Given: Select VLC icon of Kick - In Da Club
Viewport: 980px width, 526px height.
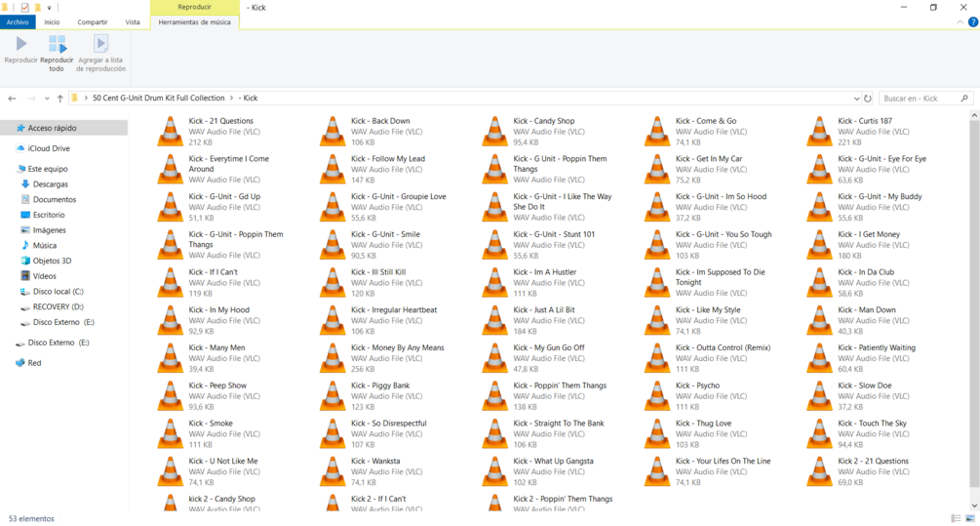Looking at the screenshot, I should [x=819, y=283].
